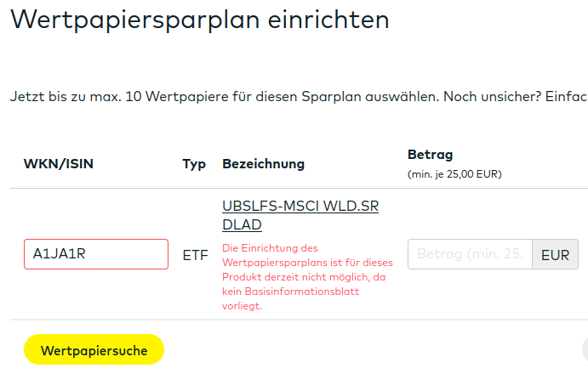Click the WKN/ISIN column header
This screenshot has width=588, height=374.
(58, 164)
